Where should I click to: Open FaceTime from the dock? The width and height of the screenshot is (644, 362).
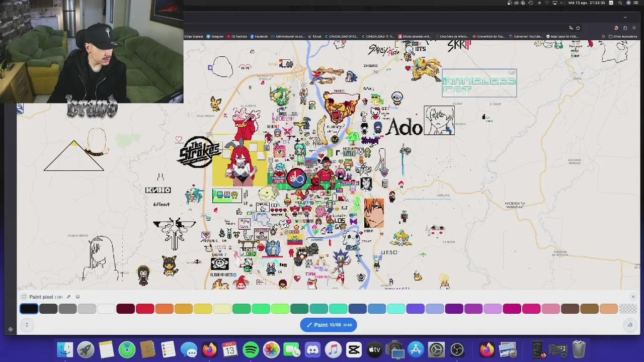[292, 349]
